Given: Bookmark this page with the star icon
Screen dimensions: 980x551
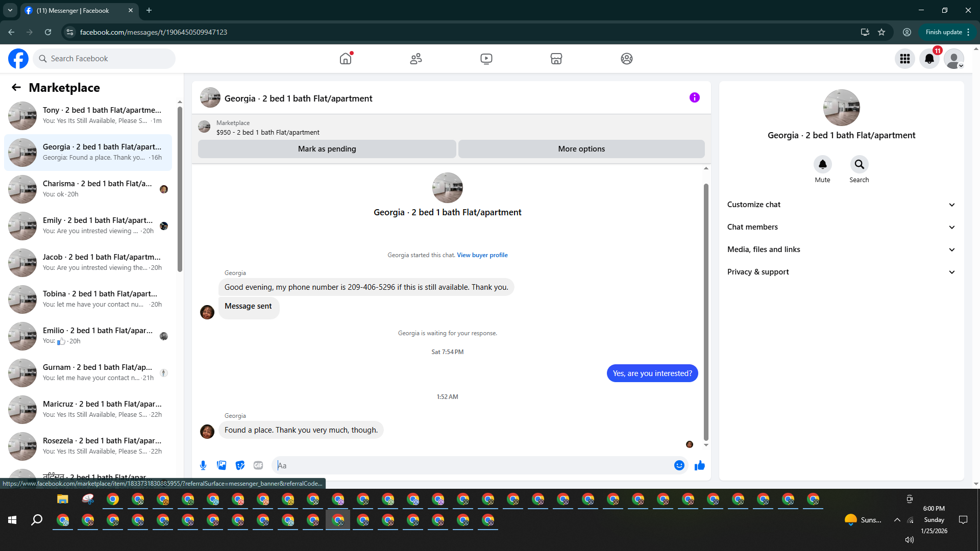Looking at the screenshot, I should pyautogui.click(x=881, y=32).
